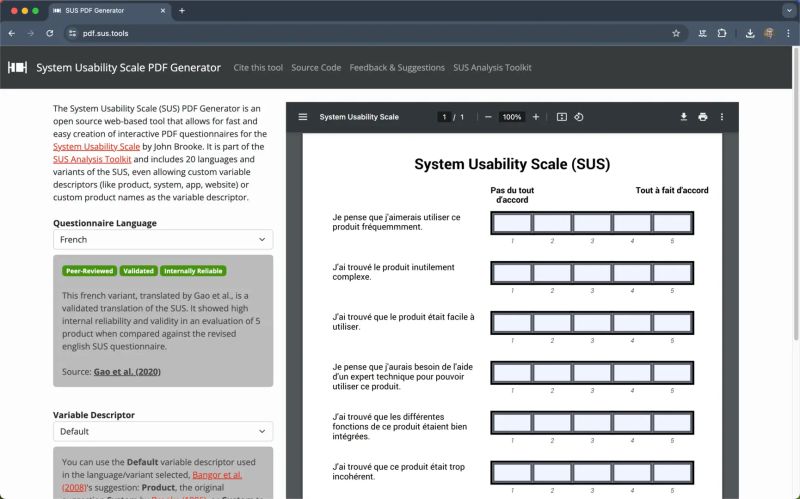Image resolution: width=800 pixels, height=499 pixels.
Task: Go forward in browser history
Action: pos(31,33)
